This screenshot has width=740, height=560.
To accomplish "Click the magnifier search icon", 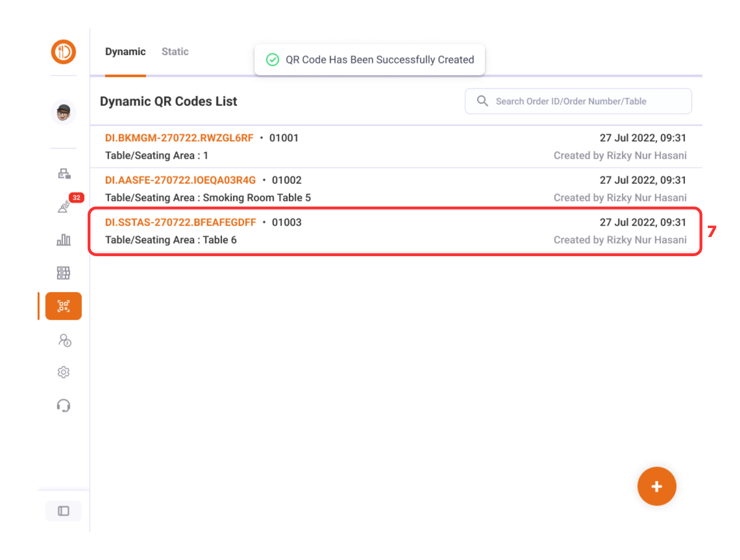I will coord(482,101).
